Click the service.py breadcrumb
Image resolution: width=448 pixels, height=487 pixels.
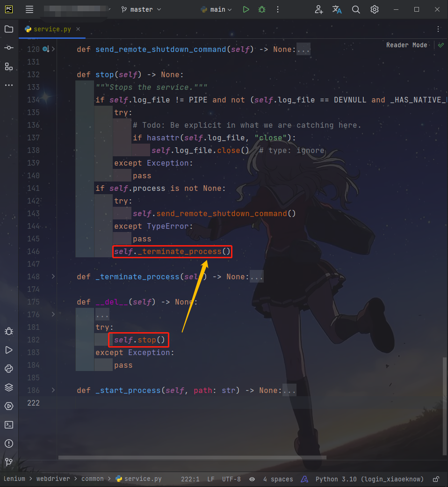(139, 479)
